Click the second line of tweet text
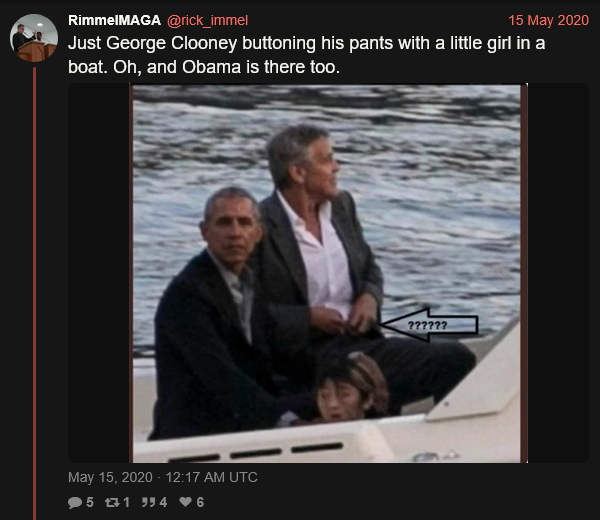This screenshot has height=520, width=600. click(204, 67)
